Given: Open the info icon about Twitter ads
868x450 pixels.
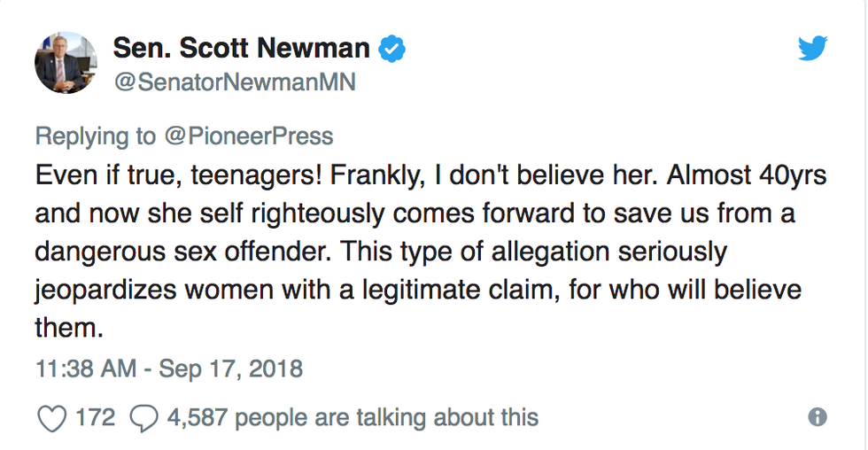Looking at the screenshot, I should [817, 416].
